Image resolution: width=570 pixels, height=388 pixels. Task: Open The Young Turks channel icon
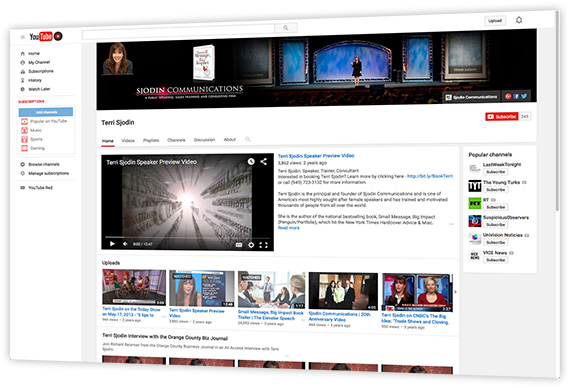click(475, 186)
